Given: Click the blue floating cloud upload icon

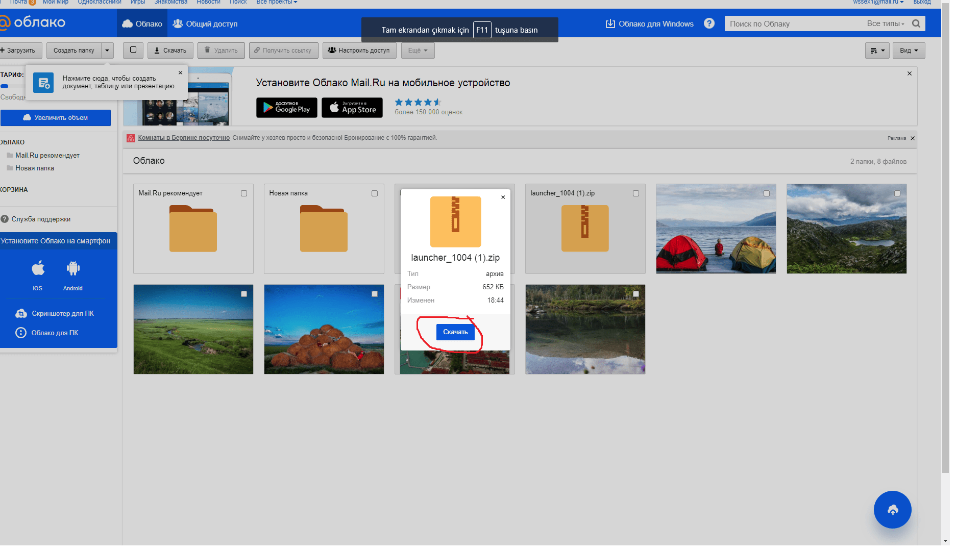Looking at the screenshot, I should click(892, 510).
